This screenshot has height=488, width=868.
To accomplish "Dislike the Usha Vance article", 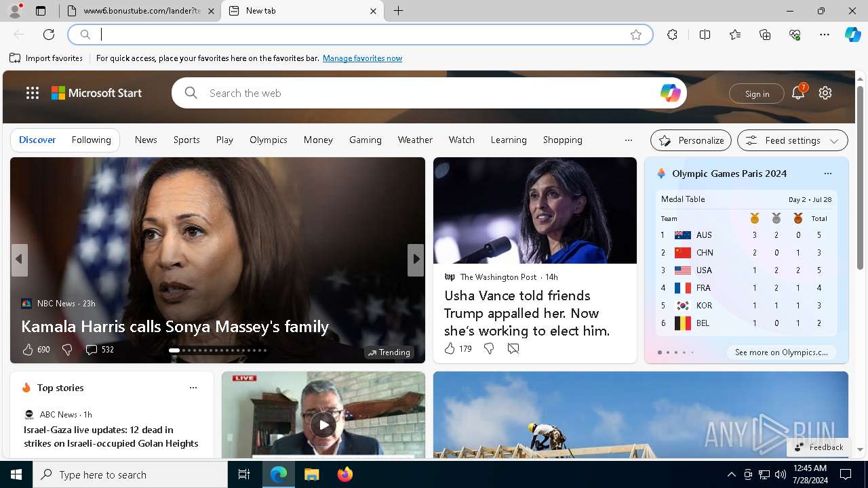I will click(x=488, y=348).
